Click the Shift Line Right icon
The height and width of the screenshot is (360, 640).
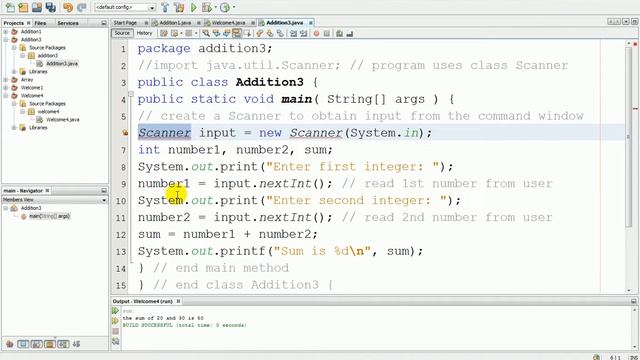(x=303, y=33)
